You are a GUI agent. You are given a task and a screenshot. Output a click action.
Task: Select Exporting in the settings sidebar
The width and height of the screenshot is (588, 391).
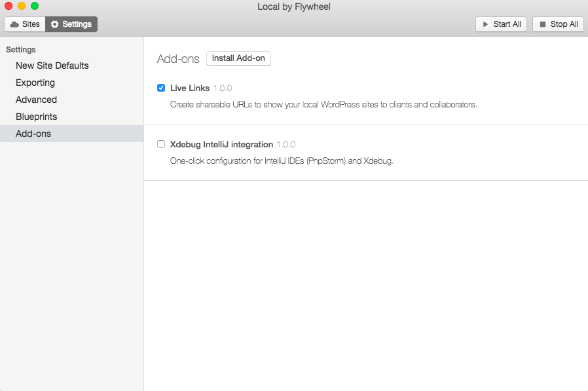click(71, 83)
